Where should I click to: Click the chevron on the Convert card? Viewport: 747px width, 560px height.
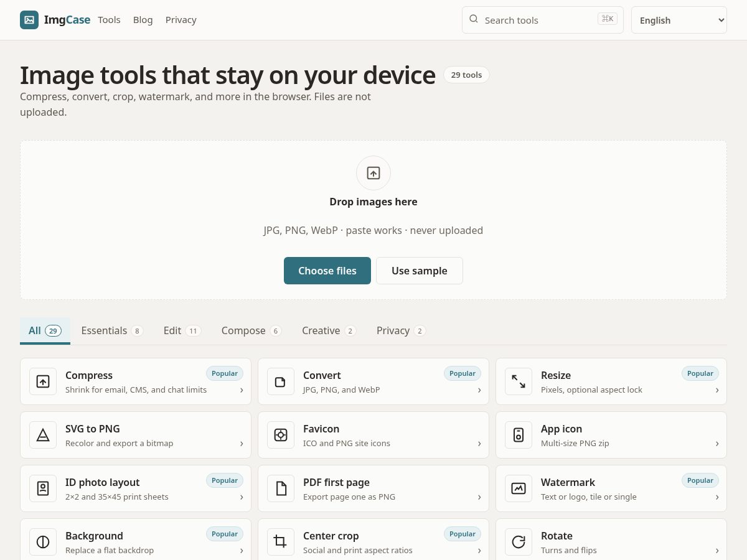[x=479, y=390]
